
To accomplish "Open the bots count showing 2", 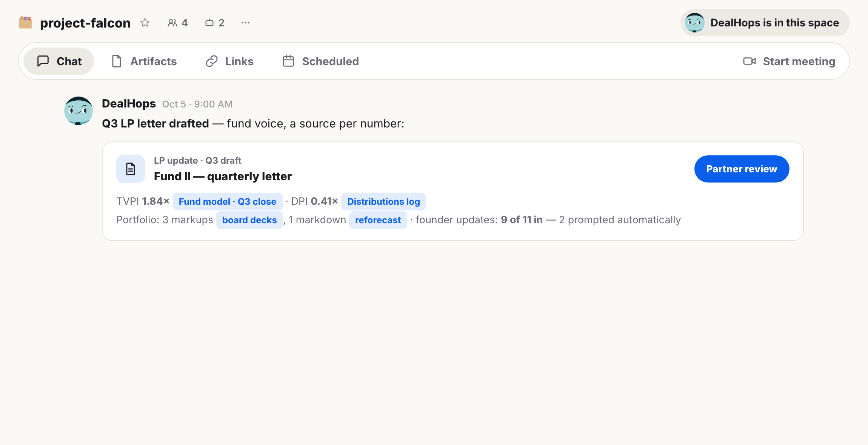I will (x=215, y=23).
